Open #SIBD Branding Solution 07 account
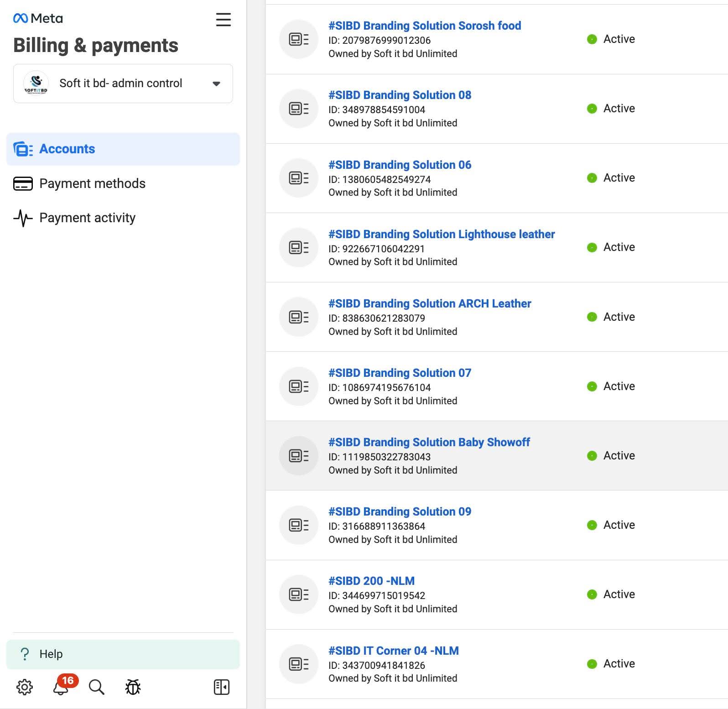 click(400, 373)
